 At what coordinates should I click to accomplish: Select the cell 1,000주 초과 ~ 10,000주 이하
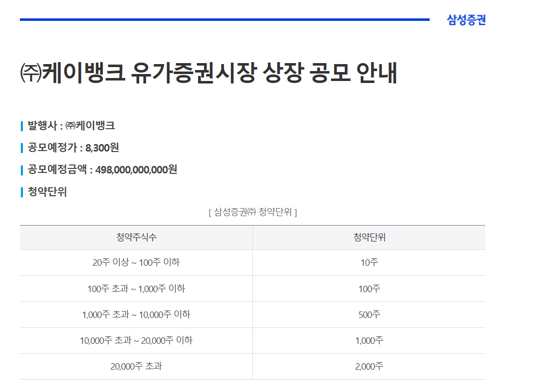click(136, 314)
